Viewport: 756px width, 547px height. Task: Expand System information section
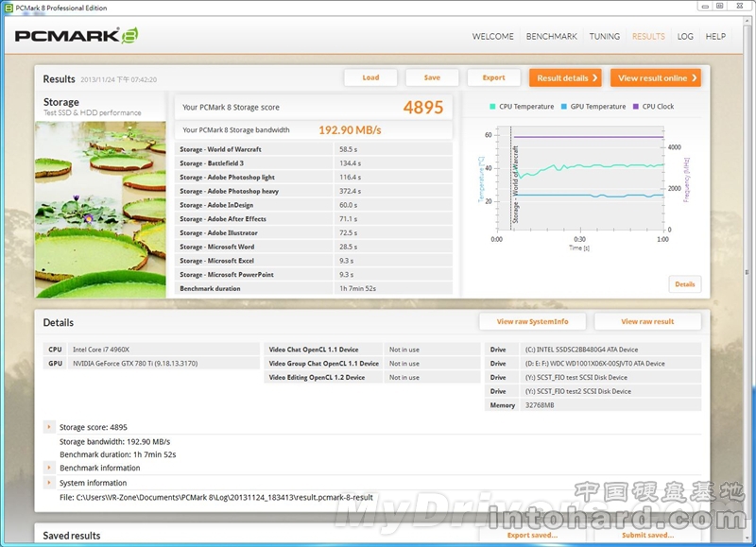(49, 483)
